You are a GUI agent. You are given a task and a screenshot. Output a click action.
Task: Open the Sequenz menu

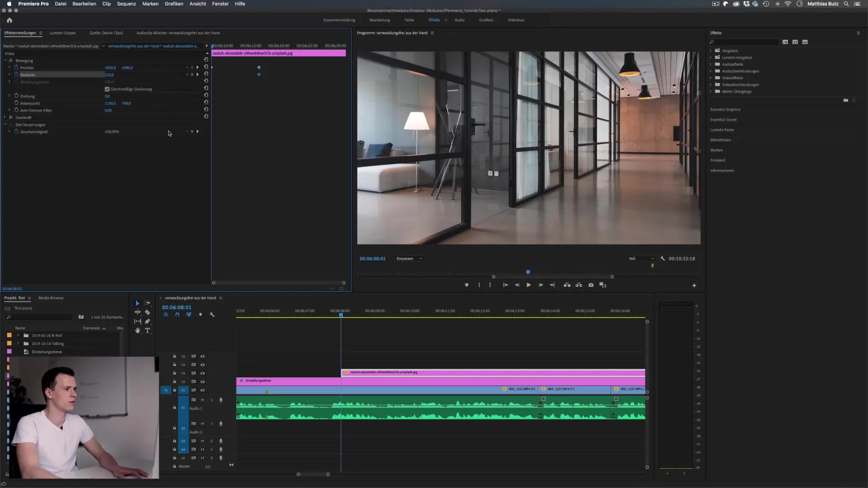click(x=127, y=4)
